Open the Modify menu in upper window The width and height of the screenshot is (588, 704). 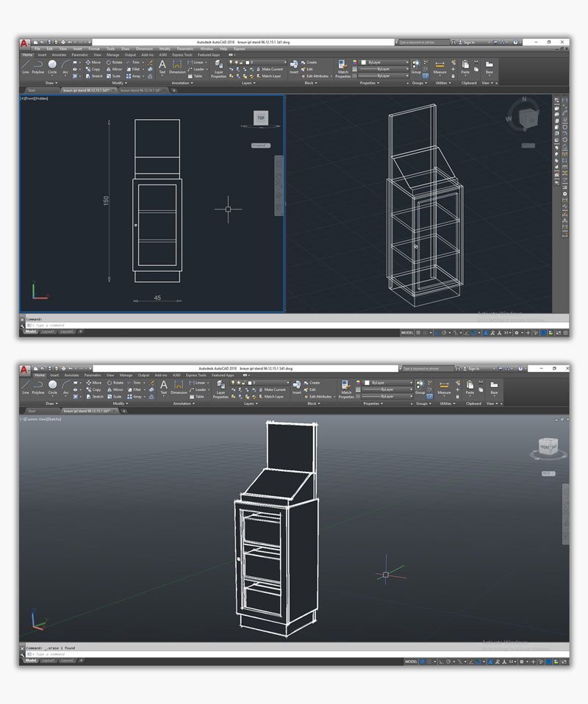pyautogui.click(x=165, y=49)
